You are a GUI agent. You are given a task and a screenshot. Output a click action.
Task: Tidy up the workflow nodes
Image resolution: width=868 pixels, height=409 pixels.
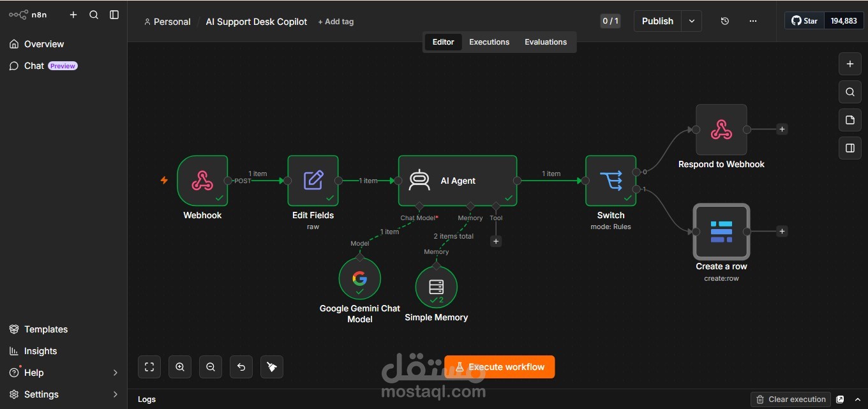coord(272,367)
